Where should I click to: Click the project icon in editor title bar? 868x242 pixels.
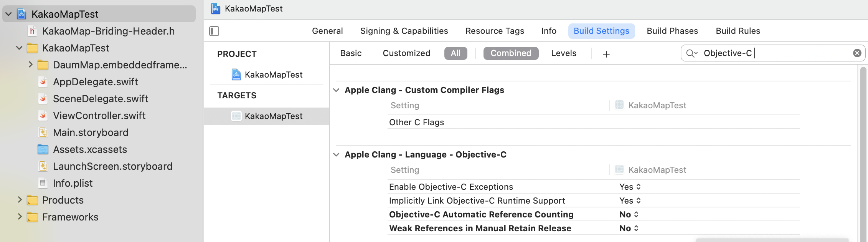[216, 8]
